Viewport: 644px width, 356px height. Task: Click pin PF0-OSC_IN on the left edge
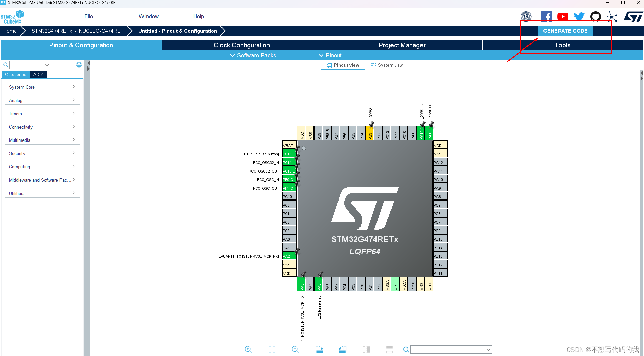coord(289,179)
